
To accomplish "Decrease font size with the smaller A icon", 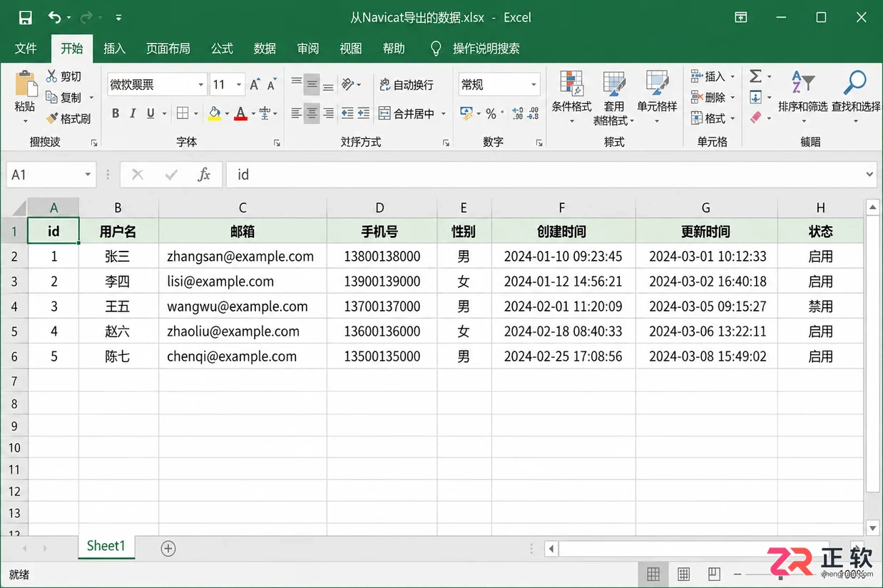I will click(272, 85).
